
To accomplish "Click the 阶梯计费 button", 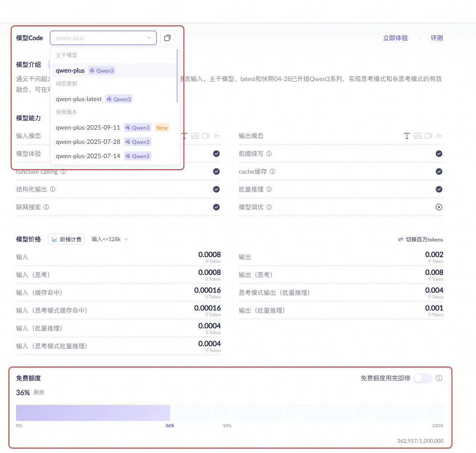I will click(66, 239).
